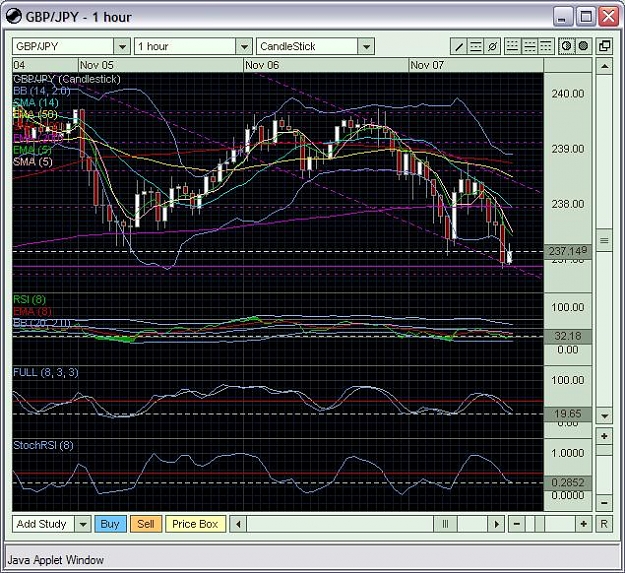Toggle the half-shaded octagon color mode button
The image size is (625, 573).
[x=566, y=47]
